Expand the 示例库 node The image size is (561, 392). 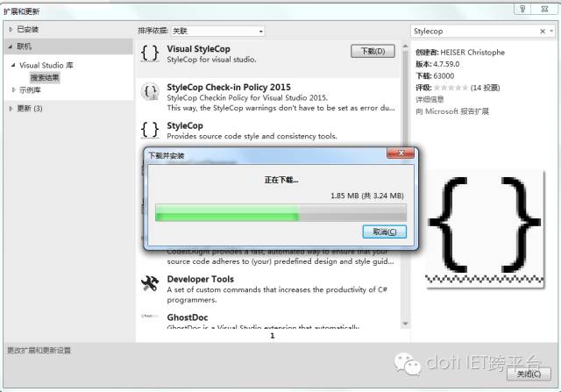[x=14, y=89]
